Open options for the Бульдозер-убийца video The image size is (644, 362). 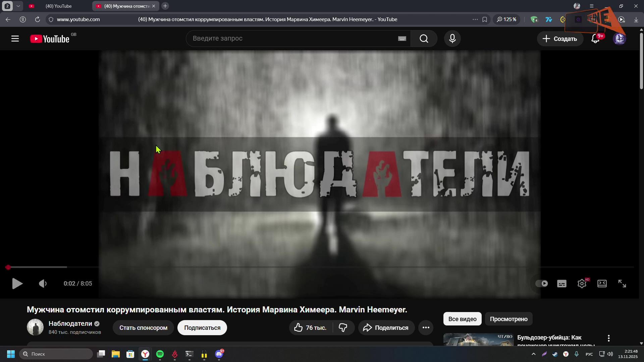pyautogui.click(x=608, y=338)
